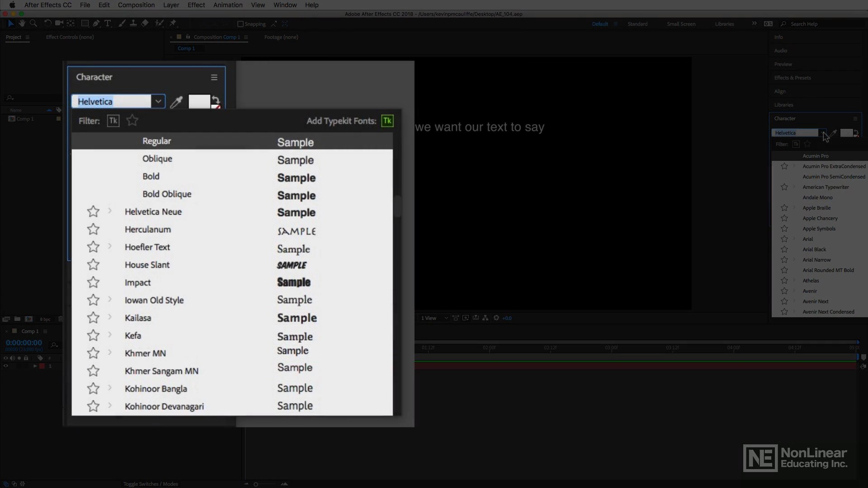Viewport: 868px width, 488px height.
Task: Expand the Hoefler Text font family
Action: (x=109, y=247)
